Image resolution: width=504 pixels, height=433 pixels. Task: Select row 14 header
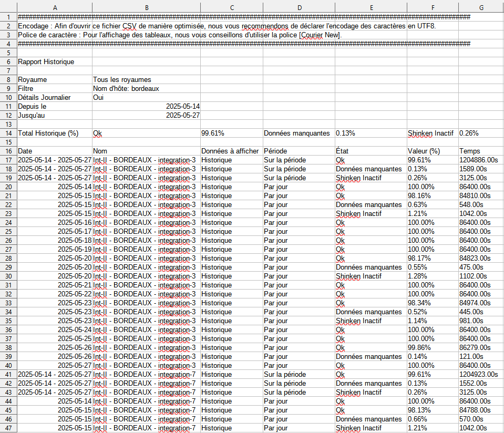click(8, 133)
